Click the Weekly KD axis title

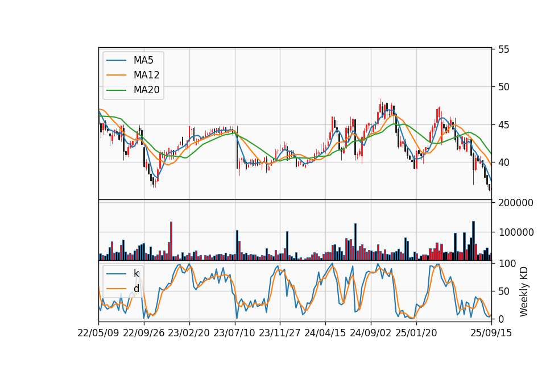click(524, 292)
